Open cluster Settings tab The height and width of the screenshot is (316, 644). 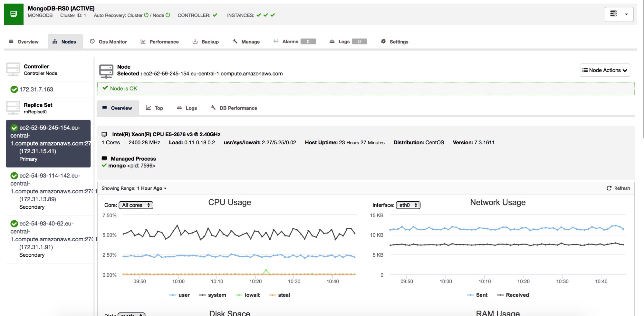[x=395, y=42]
